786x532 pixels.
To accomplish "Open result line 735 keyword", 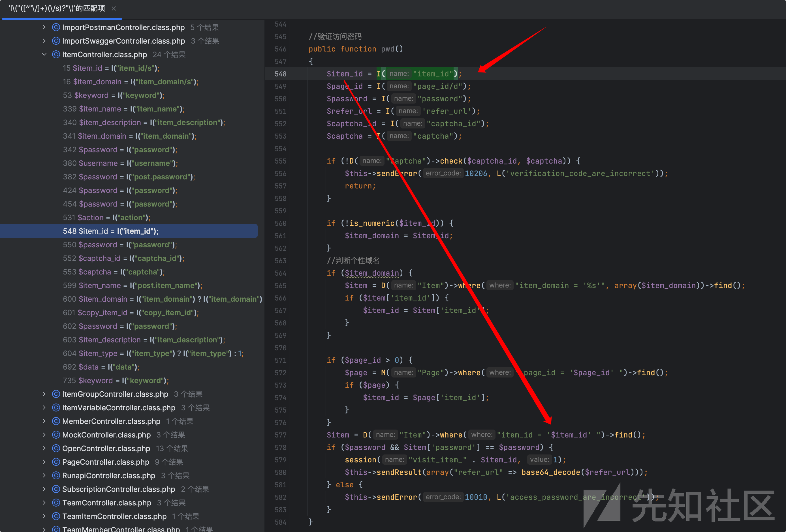I will (116, 381).
